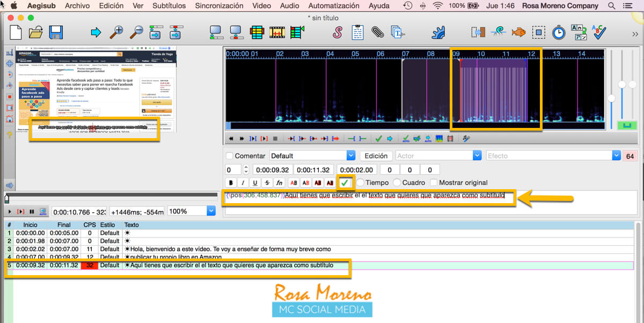Open script Properties notepad icon
644x323 pixels.
358,32
